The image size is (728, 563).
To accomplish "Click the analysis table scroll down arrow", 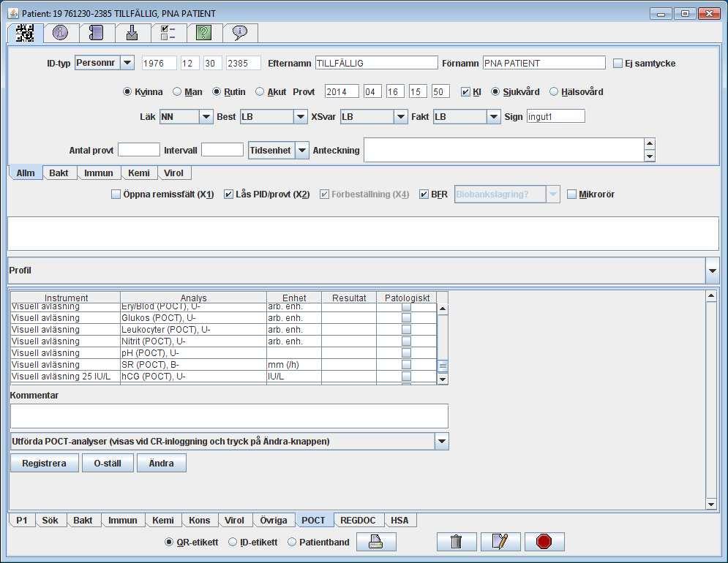I will pyautogui.click(x=443, y=379).
